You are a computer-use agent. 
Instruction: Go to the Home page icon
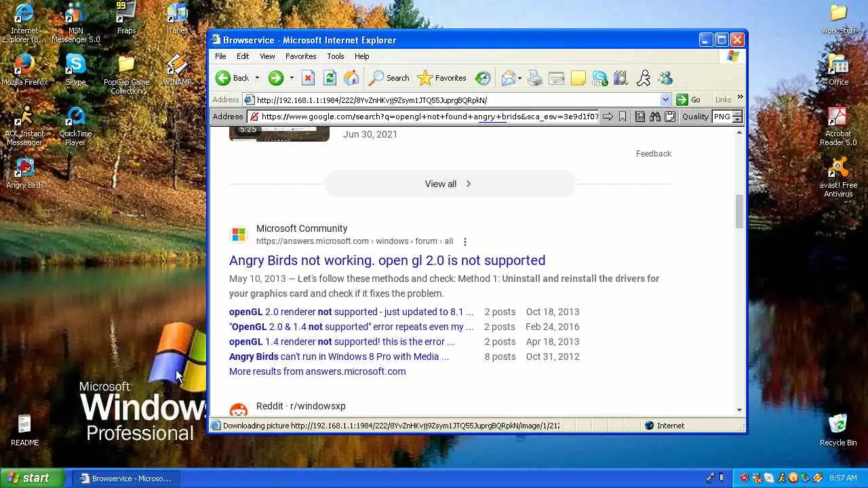pyautogui.click(x=351, y=78)
